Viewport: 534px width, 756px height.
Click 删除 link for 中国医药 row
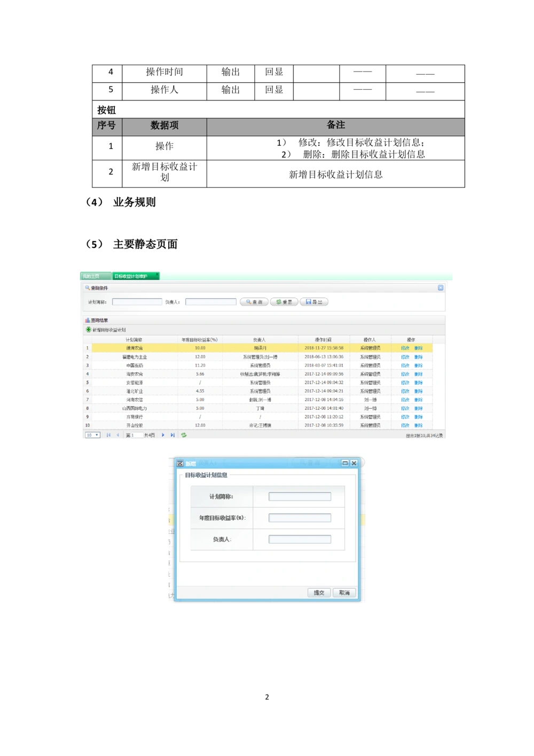tap(418, 365)
